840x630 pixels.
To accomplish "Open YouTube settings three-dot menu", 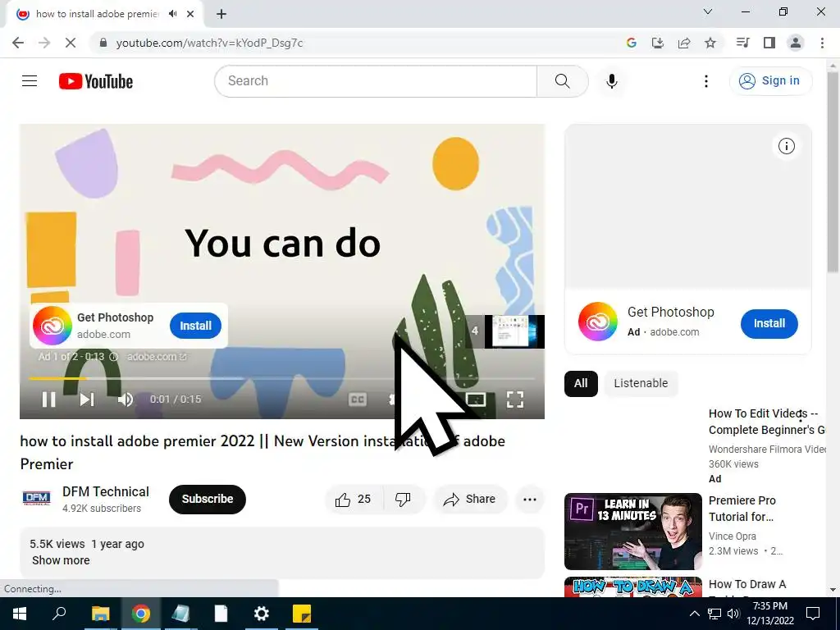I will point(706,81).
